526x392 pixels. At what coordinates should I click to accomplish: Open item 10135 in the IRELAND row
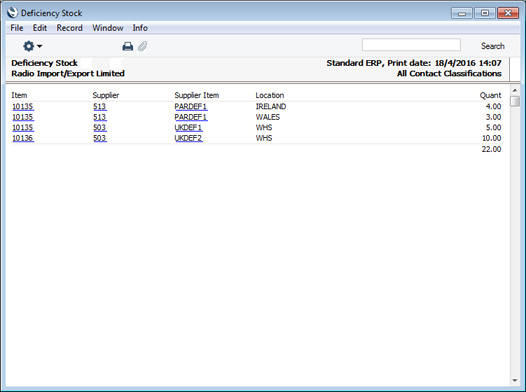click(x=23, y=106)
